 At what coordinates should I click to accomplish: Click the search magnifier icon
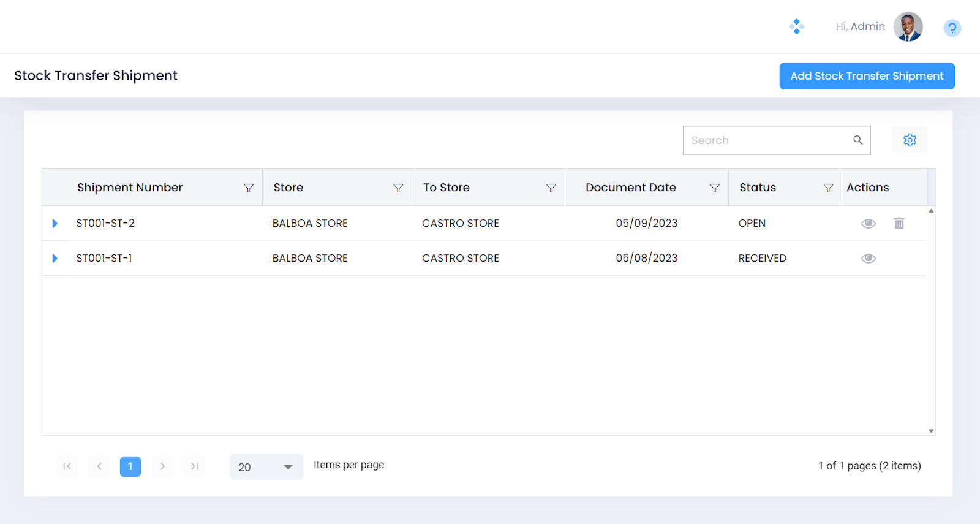click(x=858, y=140)
